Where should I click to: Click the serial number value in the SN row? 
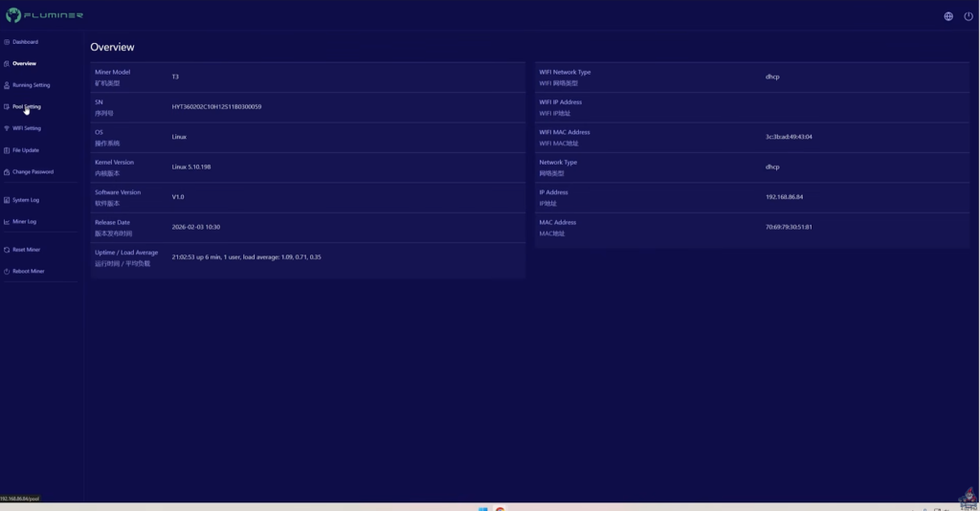[x=216, y=107]
